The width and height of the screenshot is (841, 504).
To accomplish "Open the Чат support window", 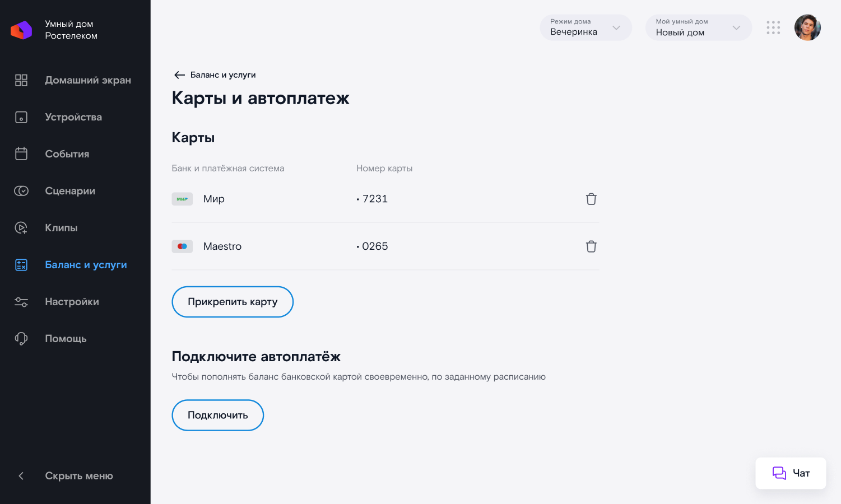I will [790, 473].
